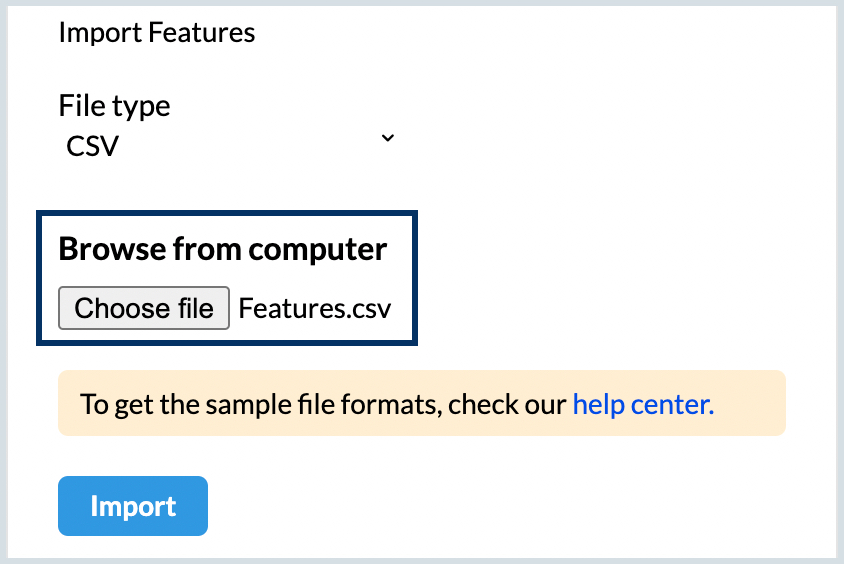Click the File type label
844x564 pixels.
coord(114,105)
